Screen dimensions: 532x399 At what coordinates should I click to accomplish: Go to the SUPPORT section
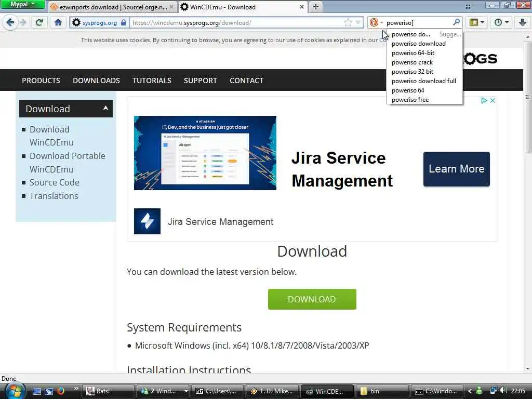point(200,81)
